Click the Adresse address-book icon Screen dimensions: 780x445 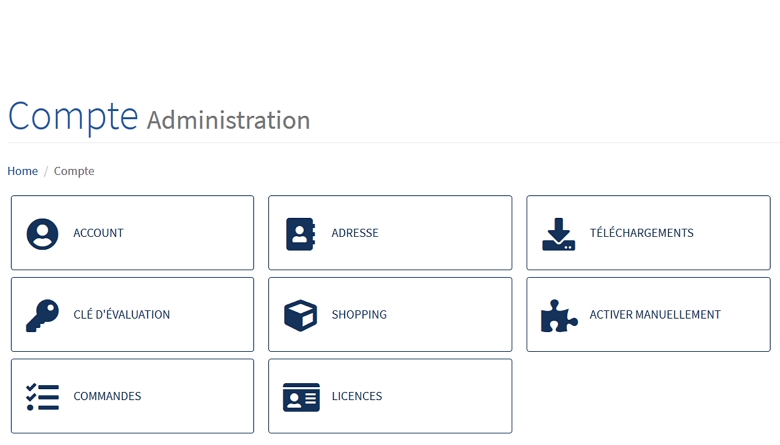(x=300, y=234)
